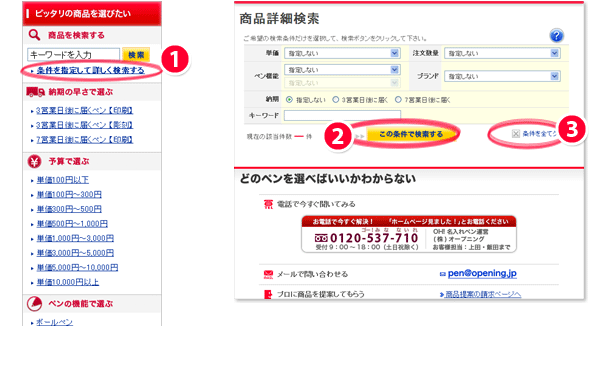Select 単価100円~300円 link
The height and width of the screenshot is (370, 595).
click(x=69, y=195)
